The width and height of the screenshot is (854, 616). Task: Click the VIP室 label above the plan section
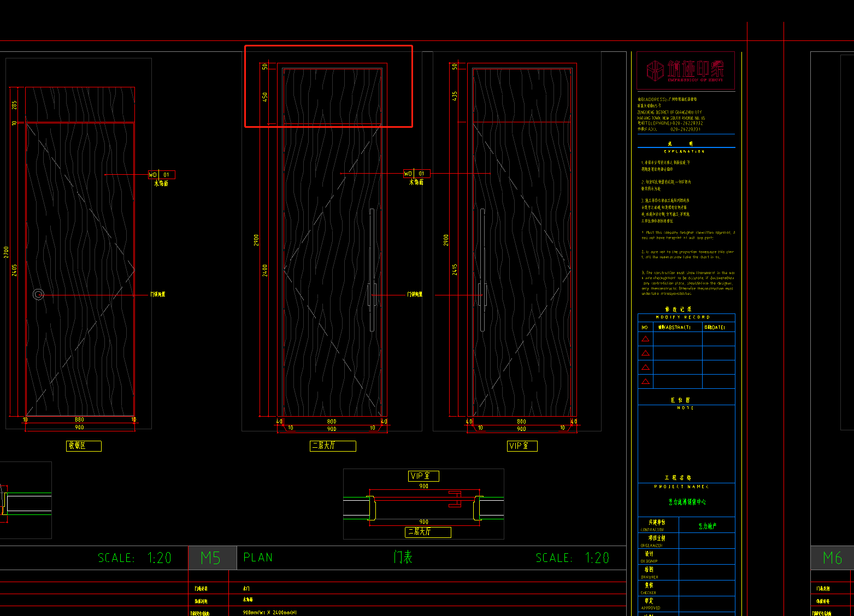[x=423, y=476]
